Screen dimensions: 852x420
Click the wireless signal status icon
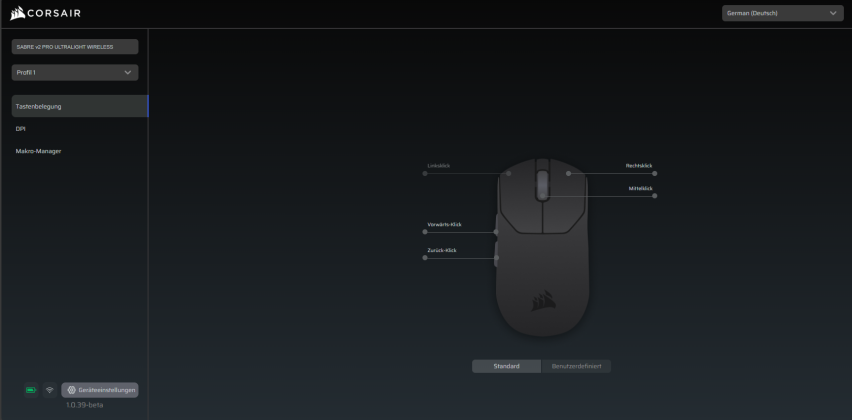(x=50, y=390)
